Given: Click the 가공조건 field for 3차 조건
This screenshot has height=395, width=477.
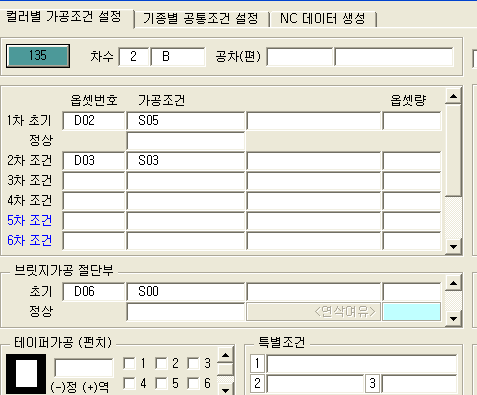Looking at the screenshot, I should click(186, 181).
